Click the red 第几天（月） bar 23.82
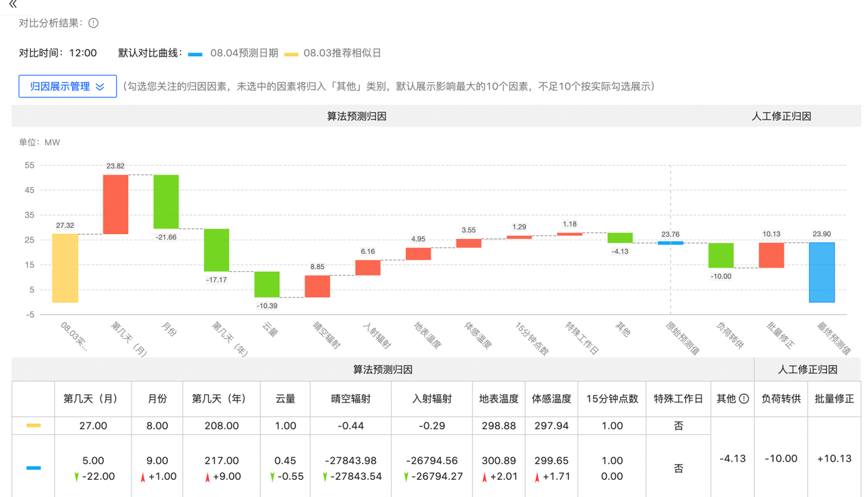Image resolution: width=868 pixels, height=497 pixels. point(116,204)
